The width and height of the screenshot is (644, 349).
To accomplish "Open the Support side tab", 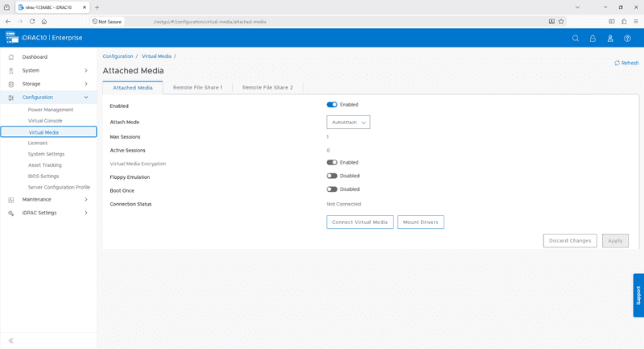I will click(638, 295).
